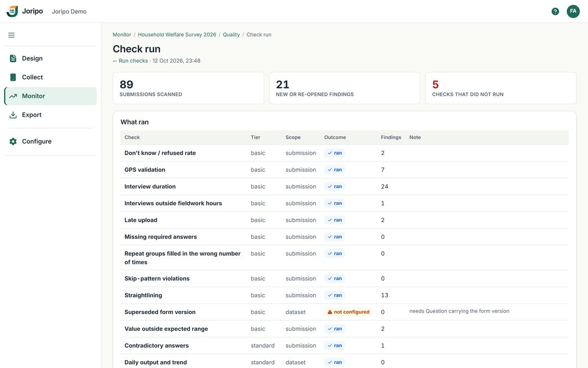Open the Design section
This screenshot has height=368, width=588.
coord(50,58)
